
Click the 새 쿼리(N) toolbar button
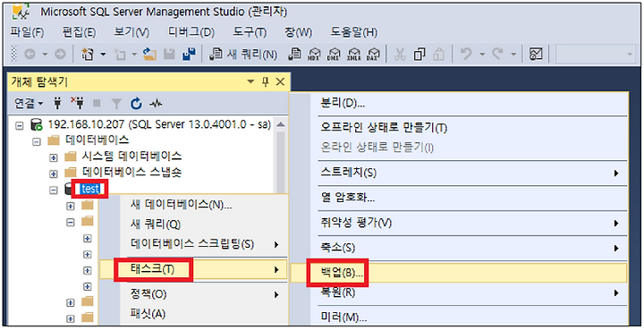tap(243, 55)
